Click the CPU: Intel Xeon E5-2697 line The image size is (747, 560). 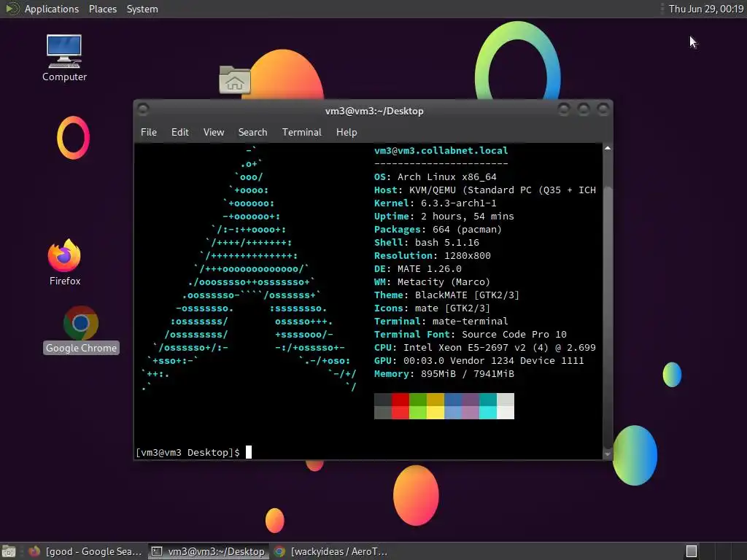[484, 348]
